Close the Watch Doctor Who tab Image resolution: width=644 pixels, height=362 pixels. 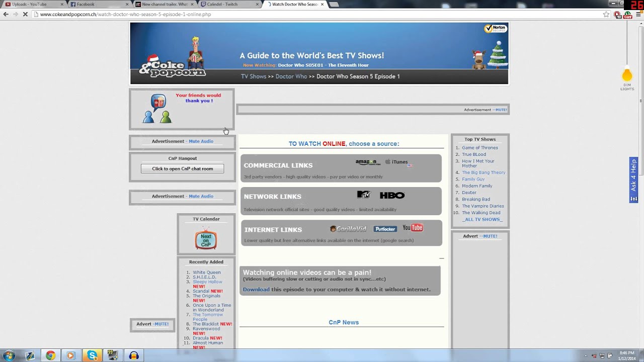322,4
